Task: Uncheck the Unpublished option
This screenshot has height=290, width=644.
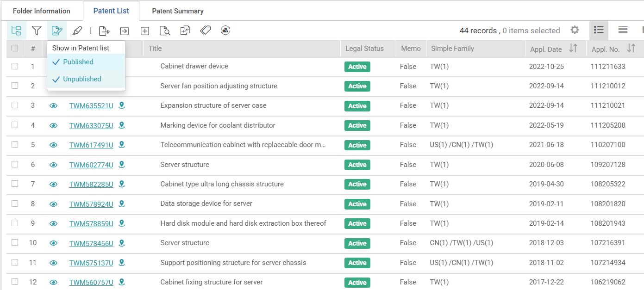Action: 81,79
